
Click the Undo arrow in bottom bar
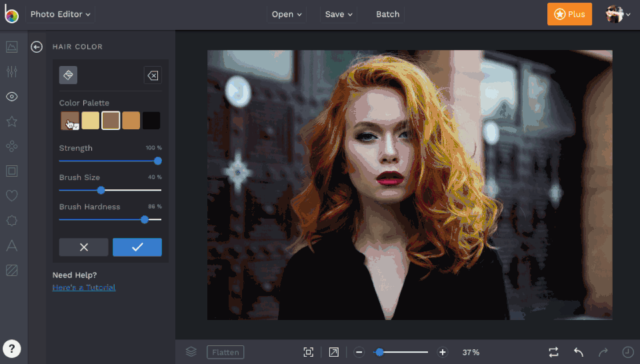[x=579, y=352]
